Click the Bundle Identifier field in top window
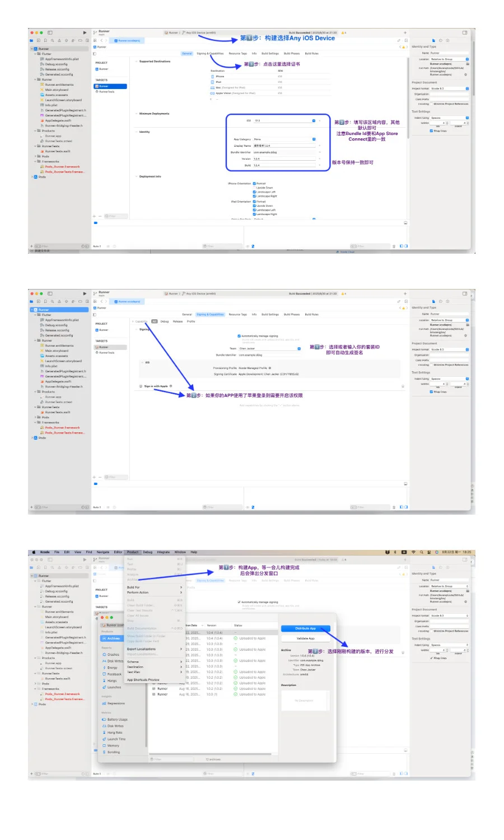Image resolution: width=504 pixels, height=840 pixels. coord(285,152)
